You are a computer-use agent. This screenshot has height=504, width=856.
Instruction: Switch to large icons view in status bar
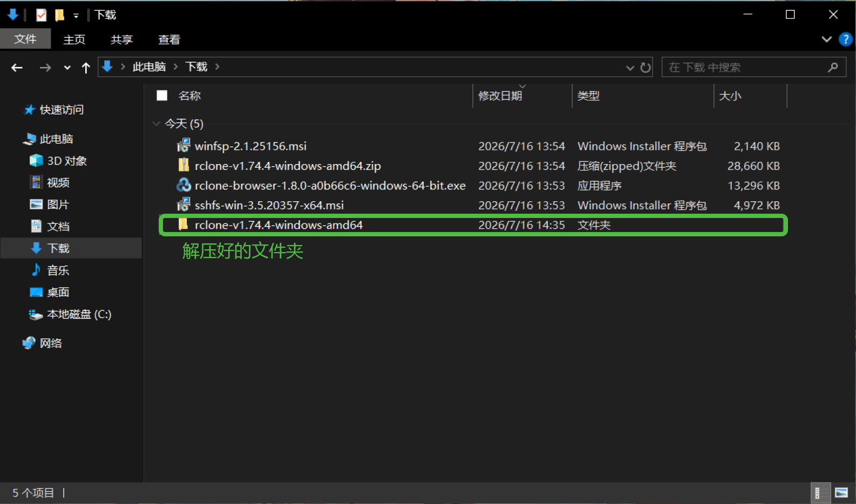841,493
